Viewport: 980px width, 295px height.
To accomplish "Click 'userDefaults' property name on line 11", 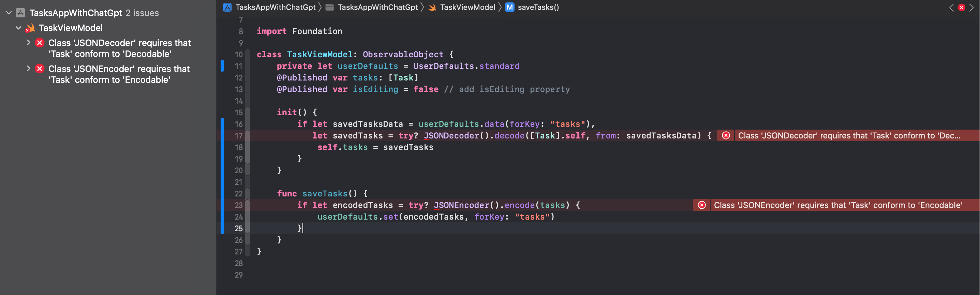I will click(368, 66).
